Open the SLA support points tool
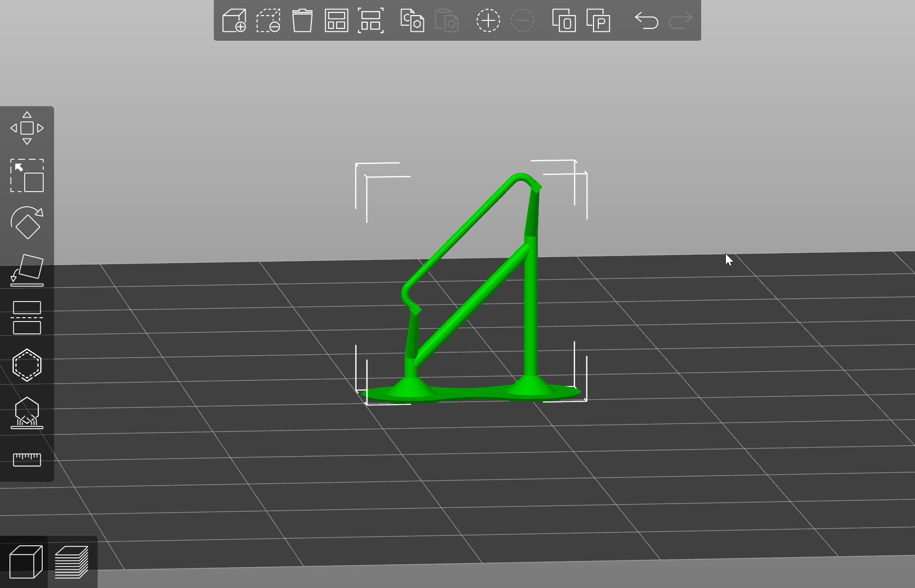The image size is (915, 588). (x=27, y=413)
